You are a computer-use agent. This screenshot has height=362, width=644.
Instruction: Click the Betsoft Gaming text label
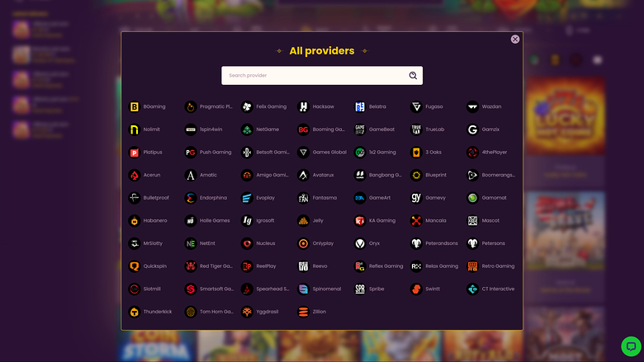click(272, 152)
